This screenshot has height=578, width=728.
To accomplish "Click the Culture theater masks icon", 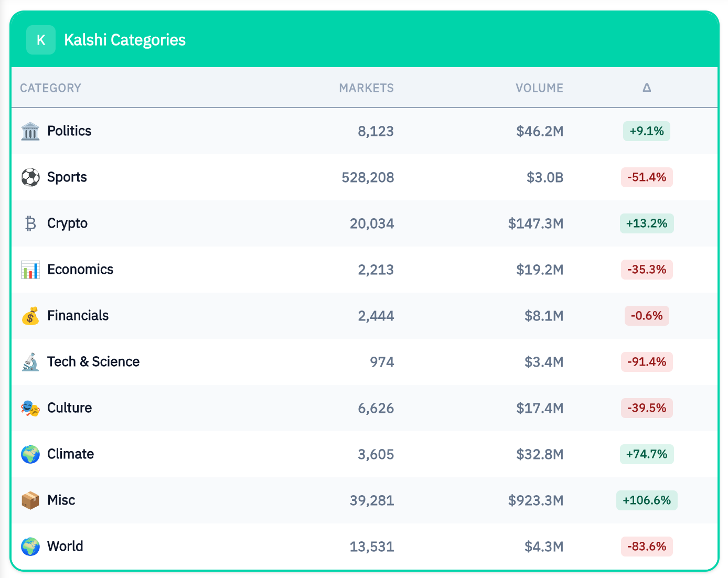I will tap(30, 408).
